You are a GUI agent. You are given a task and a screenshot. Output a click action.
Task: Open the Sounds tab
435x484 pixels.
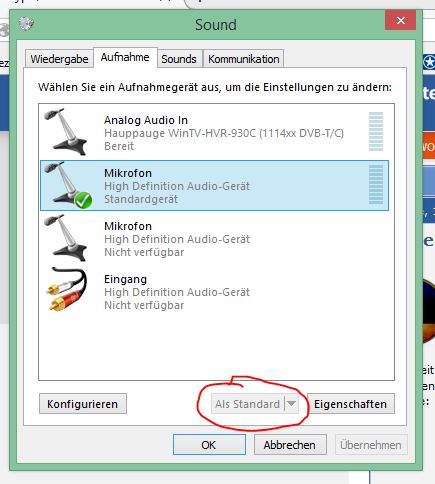[179, 59]
